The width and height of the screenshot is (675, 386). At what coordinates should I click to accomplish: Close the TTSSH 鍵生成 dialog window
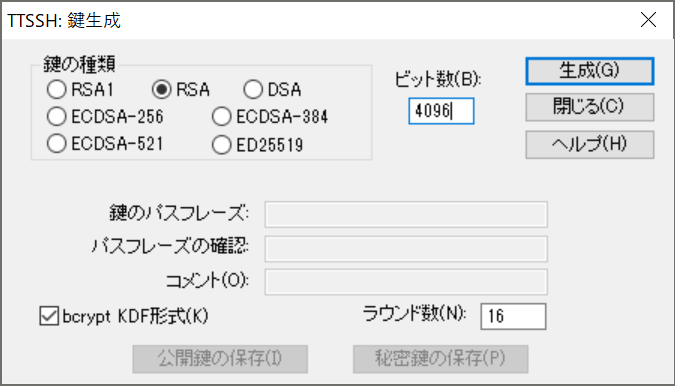click(x=648, y=20)
